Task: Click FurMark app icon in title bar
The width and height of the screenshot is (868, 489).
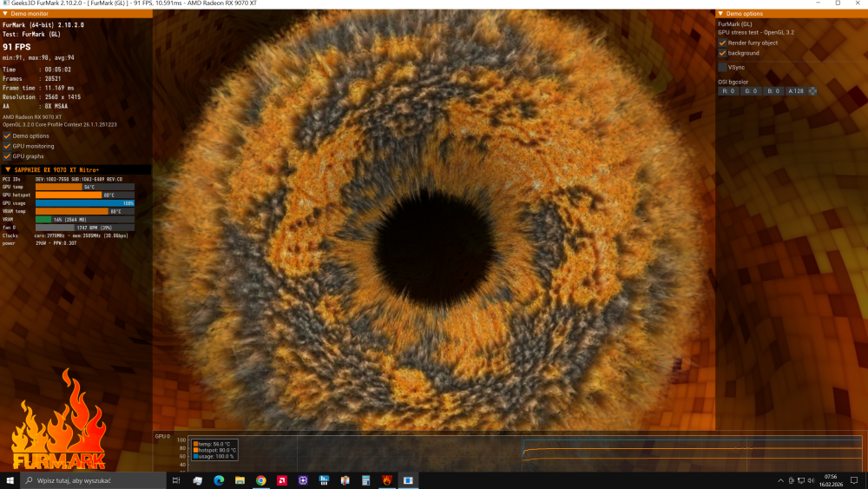Action: [5, 3]
